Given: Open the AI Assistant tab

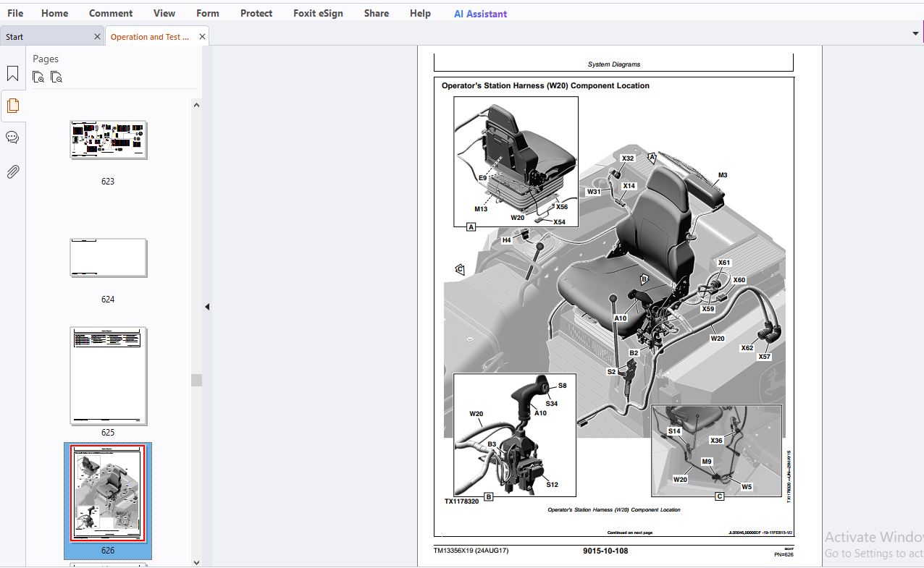Looking at the screenshot, I should [x=480, y=14].
